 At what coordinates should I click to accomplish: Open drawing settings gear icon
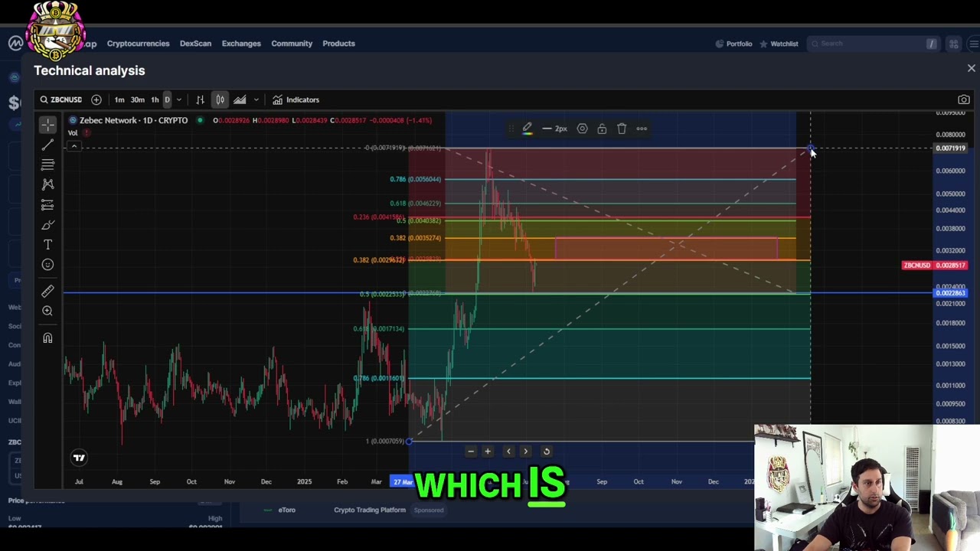click(582, 129)
